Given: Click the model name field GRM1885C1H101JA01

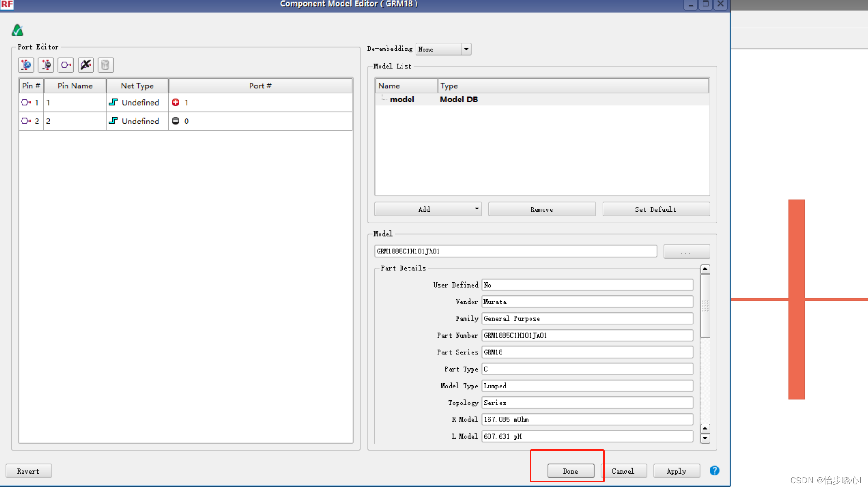Looking at the screenshot, I should (516, 252).
